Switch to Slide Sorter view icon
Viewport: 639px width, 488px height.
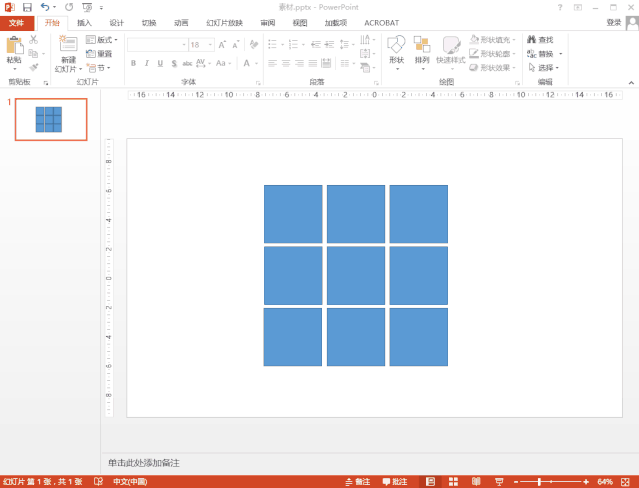pyautogui.click(x=453, y=482)
